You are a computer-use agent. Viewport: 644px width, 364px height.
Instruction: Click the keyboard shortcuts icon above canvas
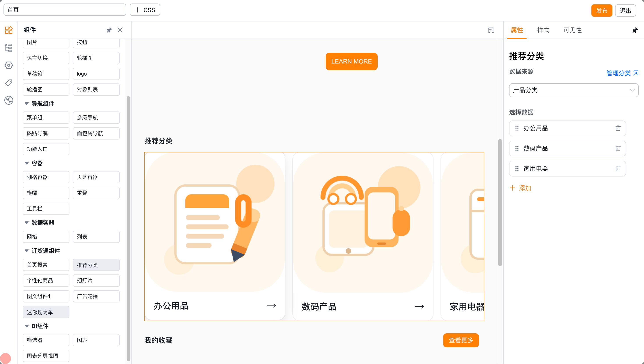click(491, 30)
